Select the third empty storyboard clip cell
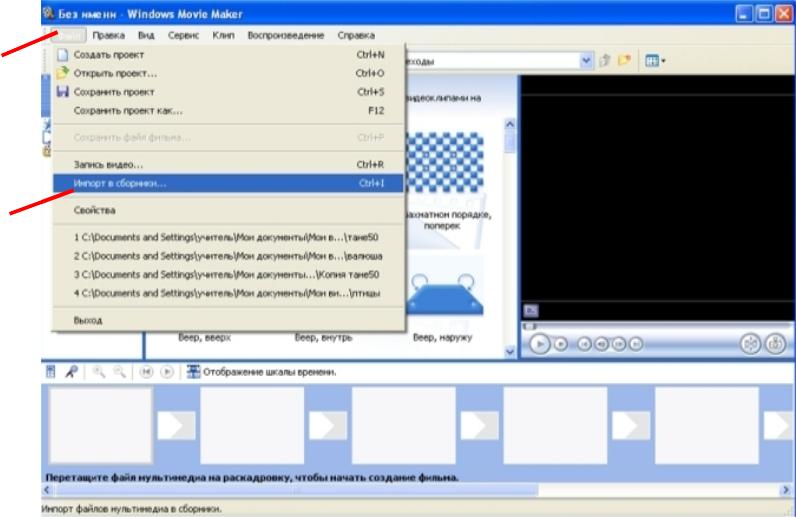This screenshot has width=796, height=517. [x=404, y=425]
